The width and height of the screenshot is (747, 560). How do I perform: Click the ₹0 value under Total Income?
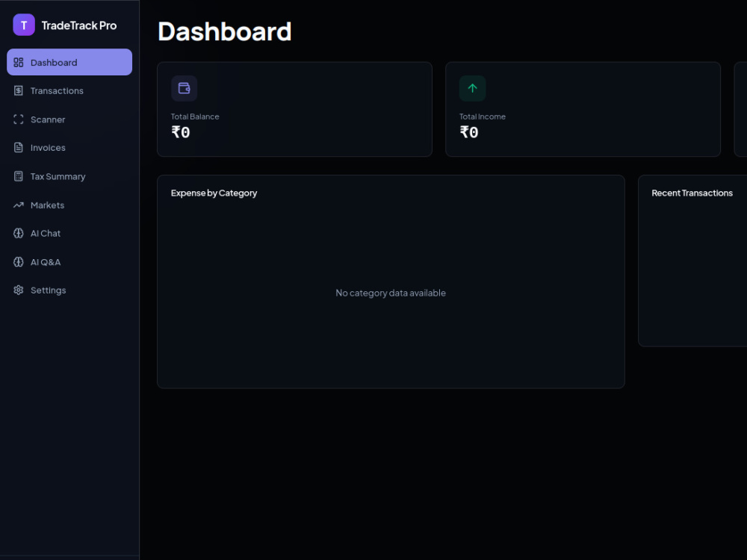click(x=469, y=132)
